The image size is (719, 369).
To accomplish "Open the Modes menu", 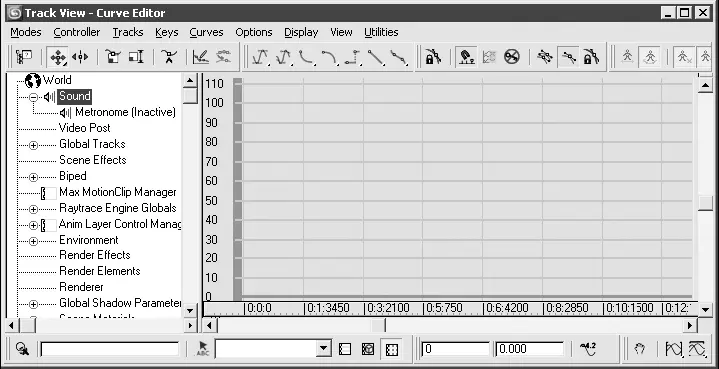I will (26, 32).
